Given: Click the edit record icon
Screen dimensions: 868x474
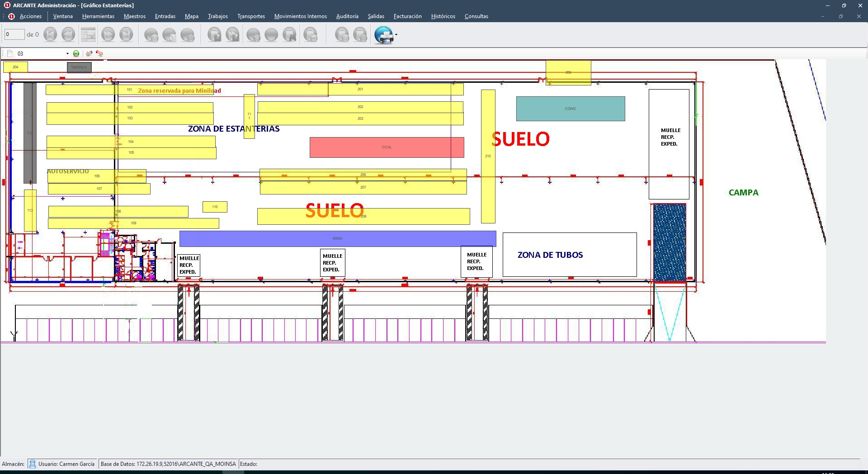Looking at the screenshot, I should click(169, 35).
